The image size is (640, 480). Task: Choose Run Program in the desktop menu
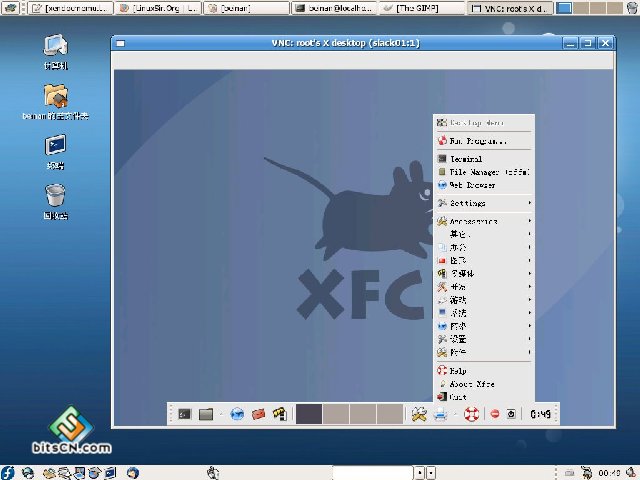pyautogui.click(x=484, y=141)
